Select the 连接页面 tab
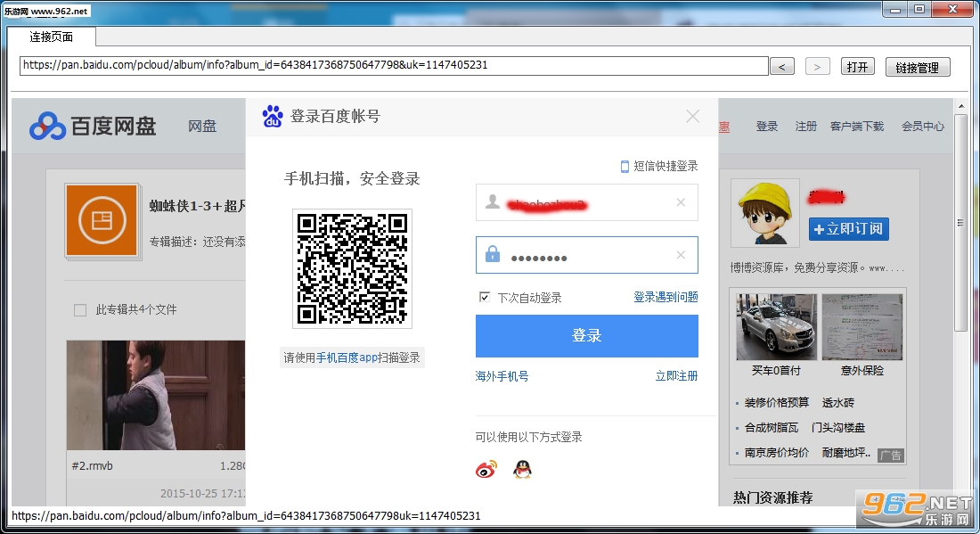This screenshot has width=980, height=534. point(52,37)
